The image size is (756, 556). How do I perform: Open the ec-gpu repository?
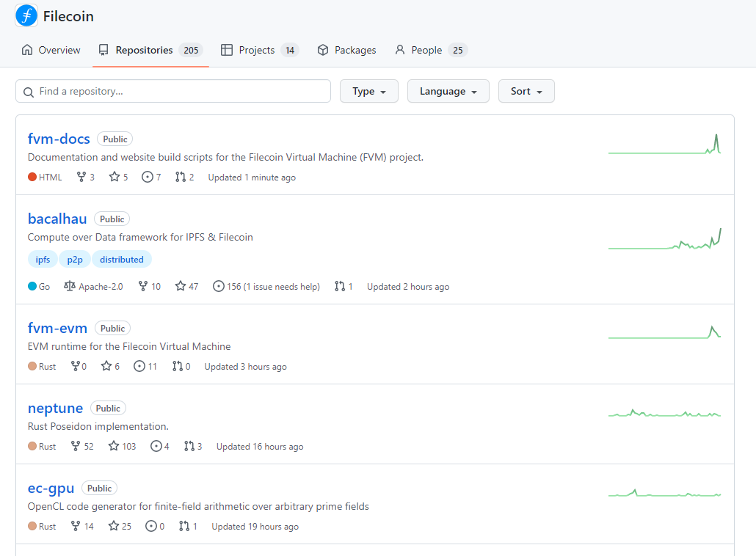[x=51, y=488]
